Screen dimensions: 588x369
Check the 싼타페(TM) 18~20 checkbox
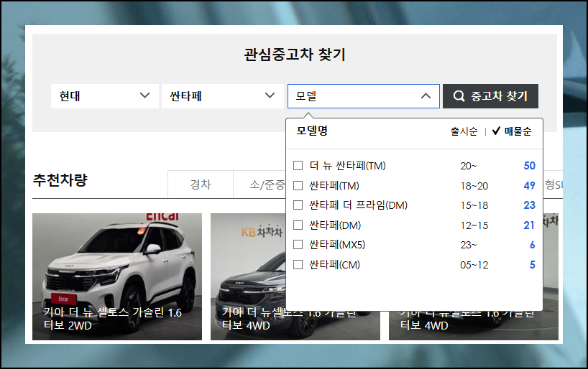pyautogui.click(x=298, y=185)
